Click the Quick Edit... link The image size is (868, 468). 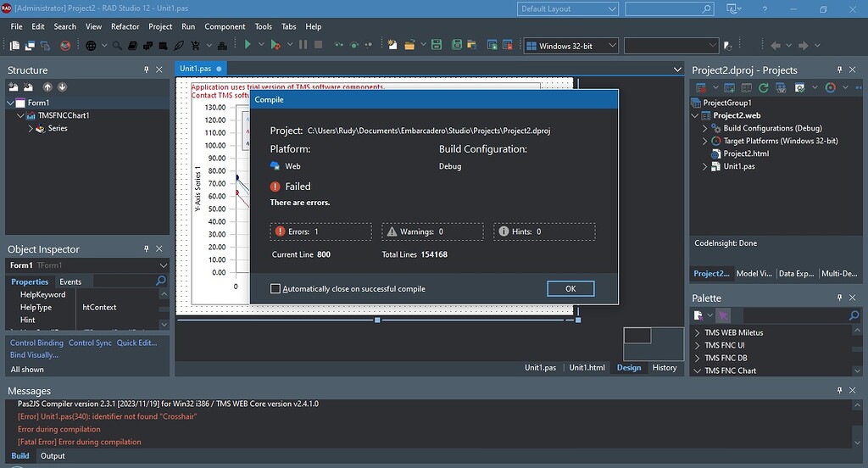pyautogui.click(x=136, y=343)
